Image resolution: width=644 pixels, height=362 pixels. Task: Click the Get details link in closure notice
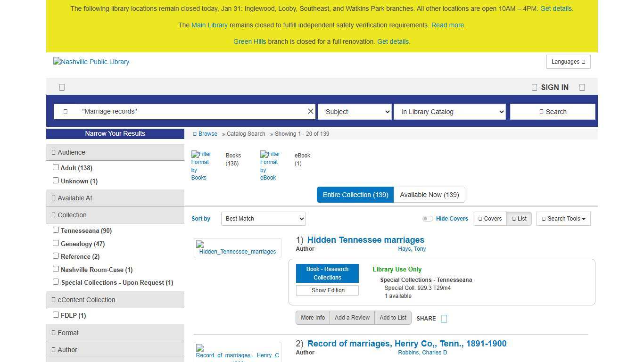coord(555,8)
